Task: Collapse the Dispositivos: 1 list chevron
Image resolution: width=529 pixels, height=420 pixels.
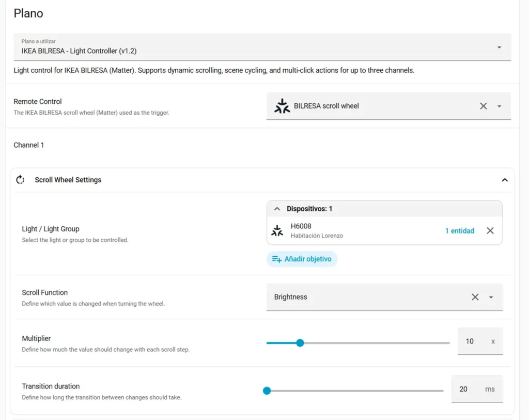Action: (x=277, y=209)
